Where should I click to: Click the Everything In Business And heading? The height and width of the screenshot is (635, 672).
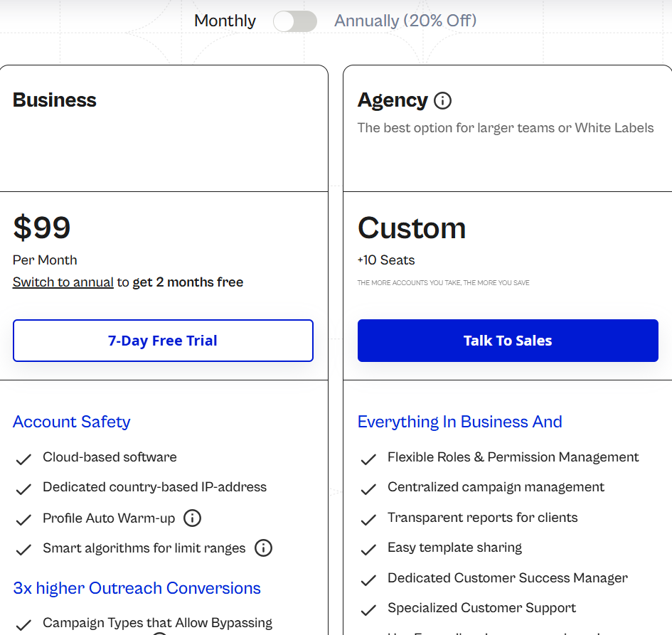[459, 422]
